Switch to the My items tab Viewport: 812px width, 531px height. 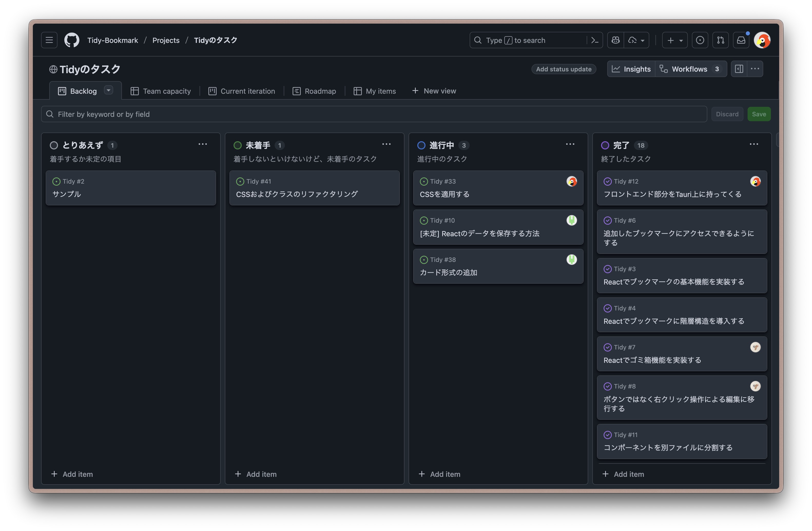(x=375, y=91)
